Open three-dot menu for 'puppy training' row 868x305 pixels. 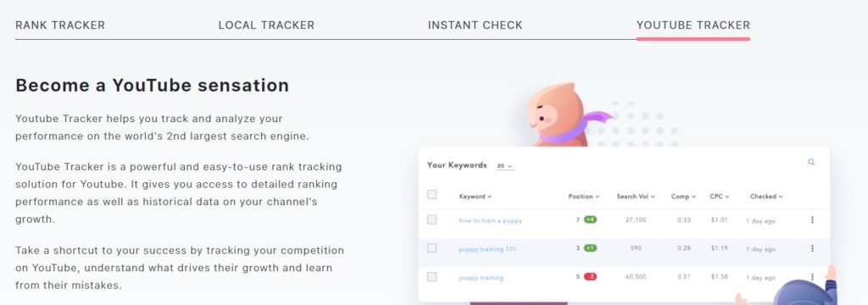tap(812, 277)
